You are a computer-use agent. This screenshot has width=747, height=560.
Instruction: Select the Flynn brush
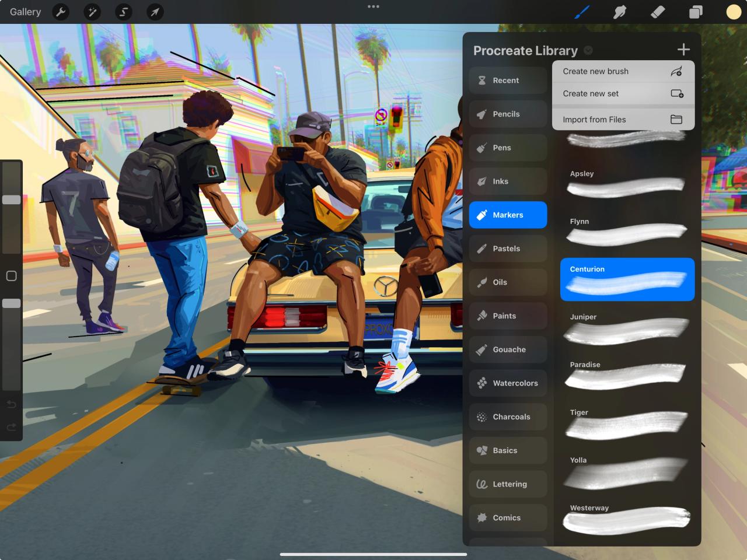coord(627,232)
